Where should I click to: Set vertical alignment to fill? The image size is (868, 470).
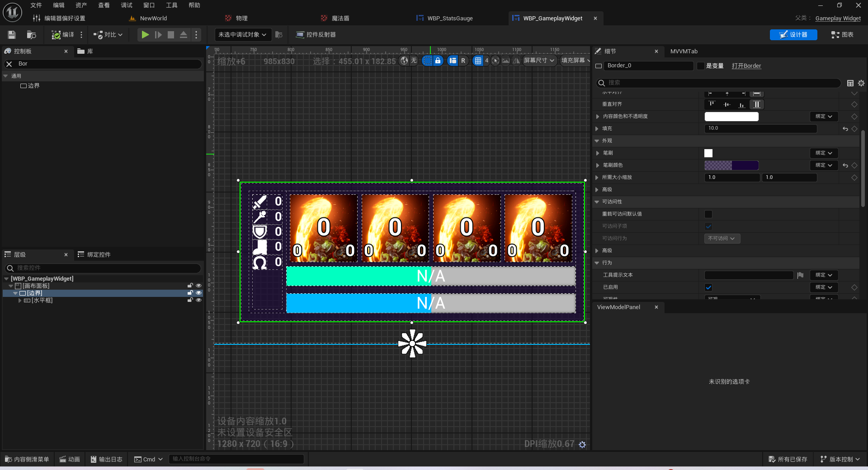[756, 104]
